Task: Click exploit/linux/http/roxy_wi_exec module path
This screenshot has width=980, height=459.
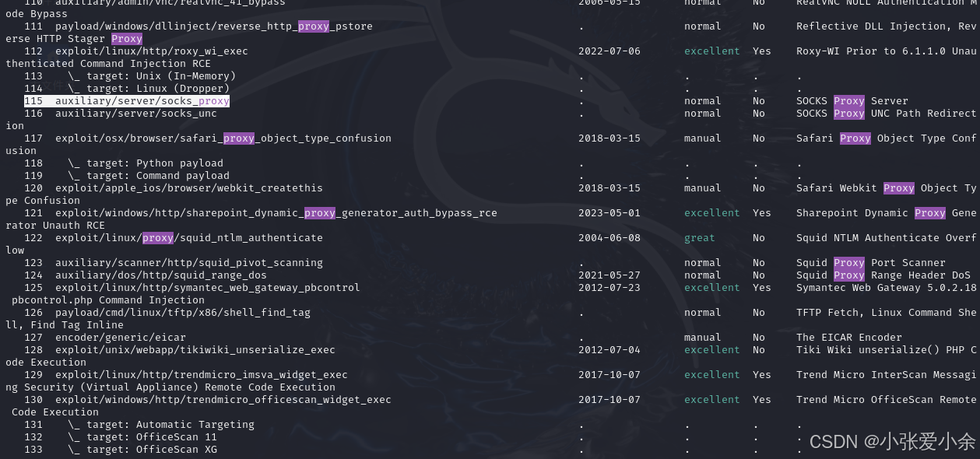Action: (152, 51)
